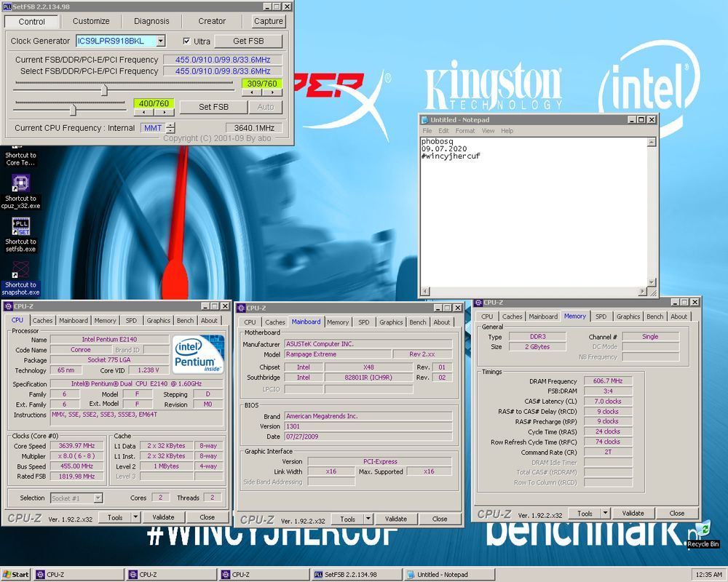Click the Rampage Extreme model field

[338, 354]
